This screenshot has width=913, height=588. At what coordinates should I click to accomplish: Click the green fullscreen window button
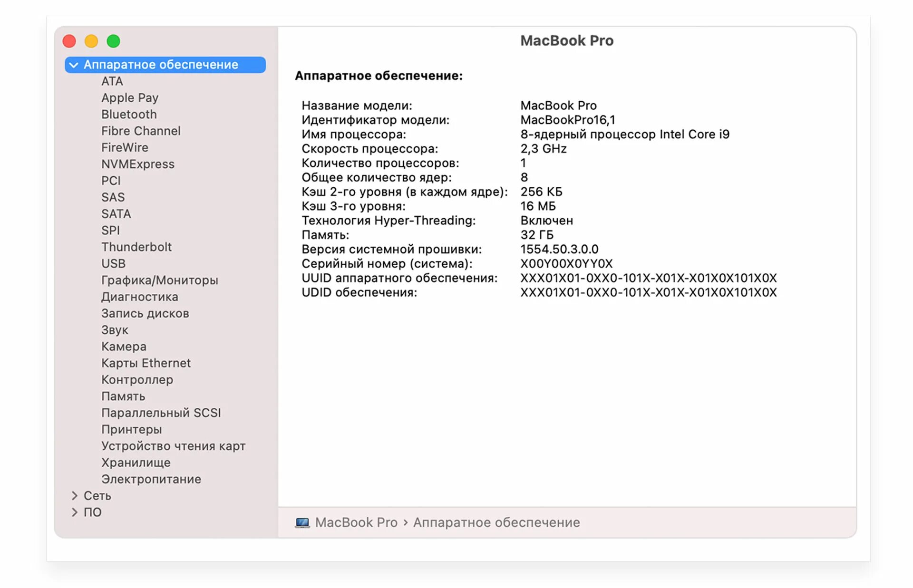pos(113,41)
